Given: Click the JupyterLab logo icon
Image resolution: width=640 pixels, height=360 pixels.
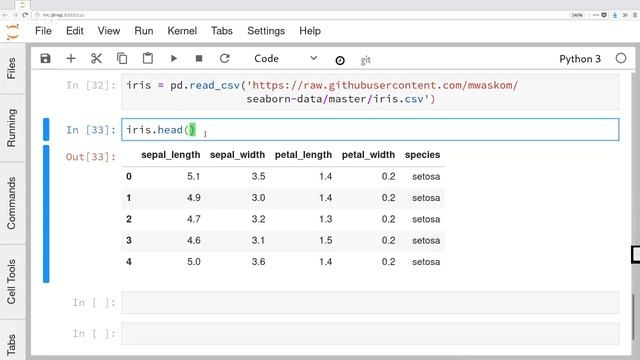Looking at the screenshot, I should (13, 31).
